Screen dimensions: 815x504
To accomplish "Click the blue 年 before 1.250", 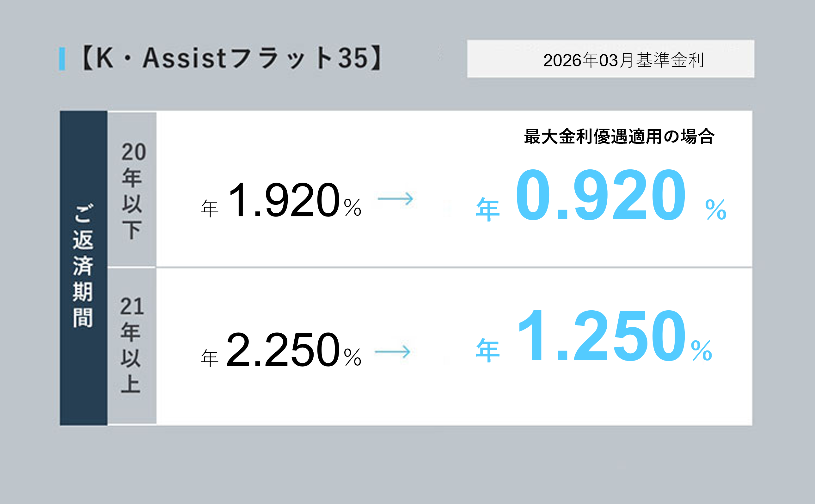I will click(488, 351).
